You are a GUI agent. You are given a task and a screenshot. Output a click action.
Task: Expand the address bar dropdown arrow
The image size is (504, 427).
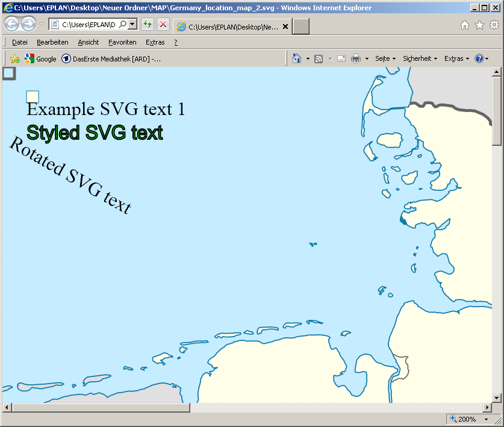click(x=132, y=25)
